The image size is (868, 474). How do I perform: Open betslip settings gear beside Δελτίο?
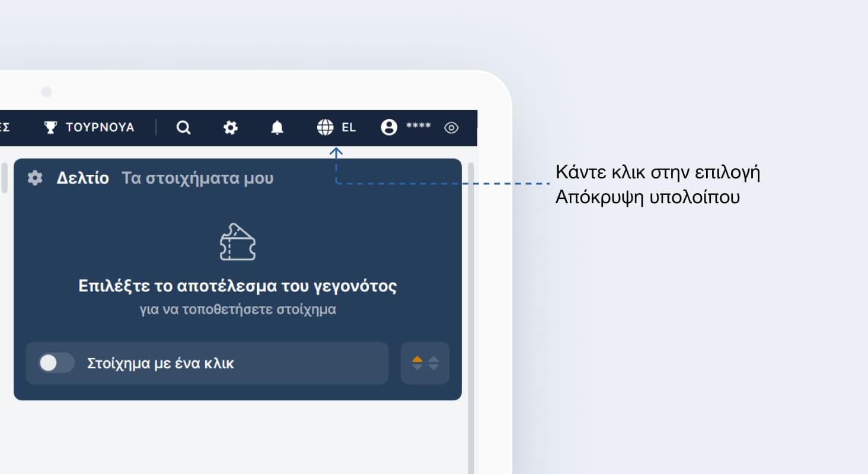(x=34, y=178)
